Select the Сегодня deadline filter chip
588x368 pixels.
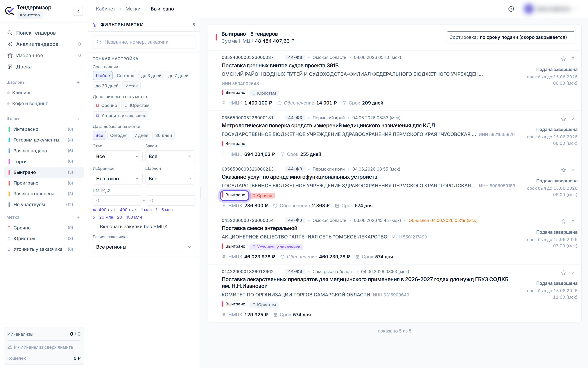[x=125, y=76]
